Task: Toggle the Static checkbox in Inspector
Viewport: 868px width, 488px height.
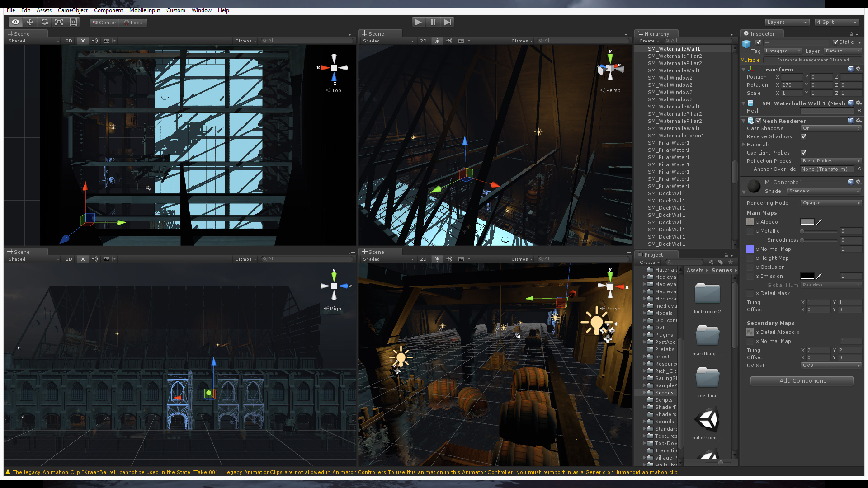Action: click(x=835, y=42)
